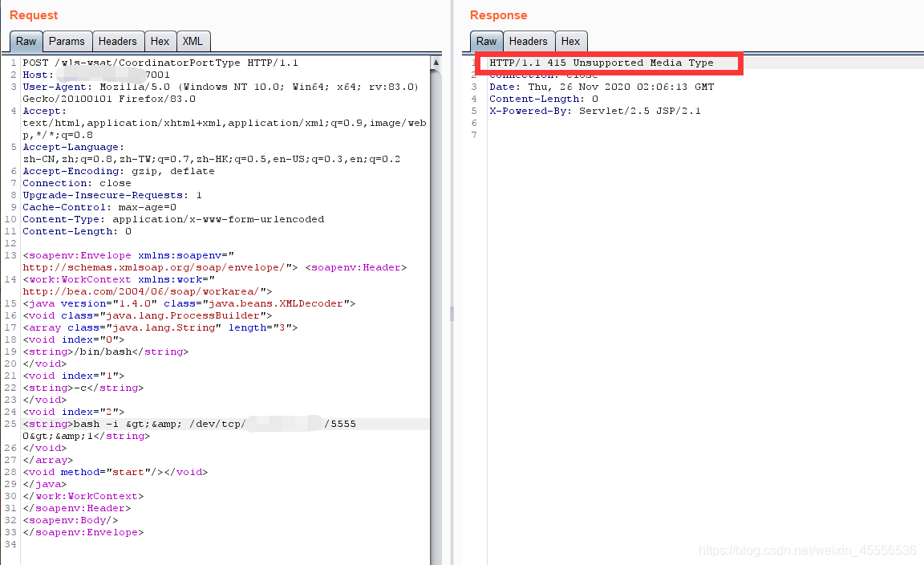Screen dimensions: 924x565
Task: Click the Cache-Control: max-age=0 line
Action: pos(99,208)
